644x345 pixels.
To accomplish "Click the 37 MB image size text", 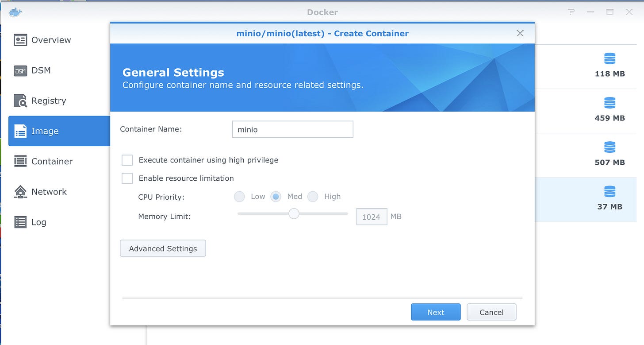I will point(609,206).
